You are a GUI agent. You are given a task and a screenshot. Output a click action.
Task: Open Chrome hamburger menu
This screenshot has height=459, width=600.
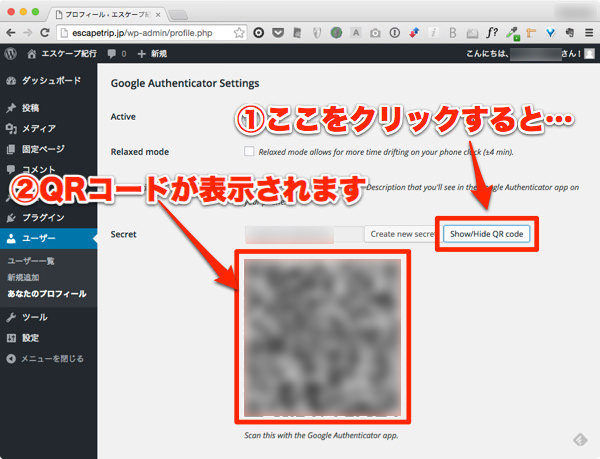click(589, 33)
